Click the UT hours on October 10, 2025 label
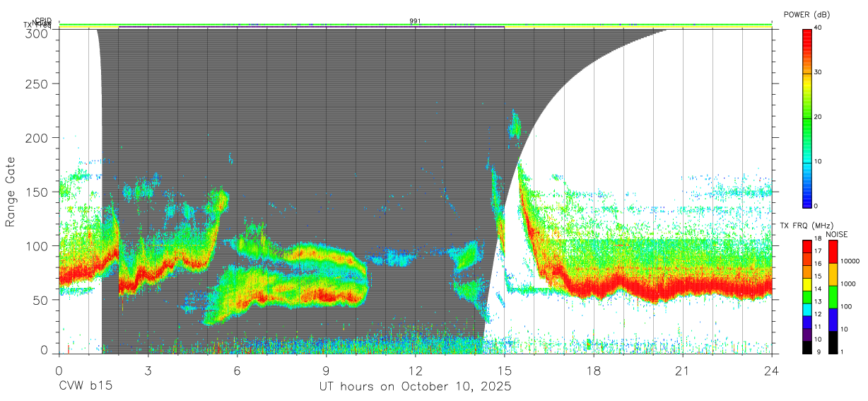Viewport: 868px width, 401px height. (x=415, y=387)
